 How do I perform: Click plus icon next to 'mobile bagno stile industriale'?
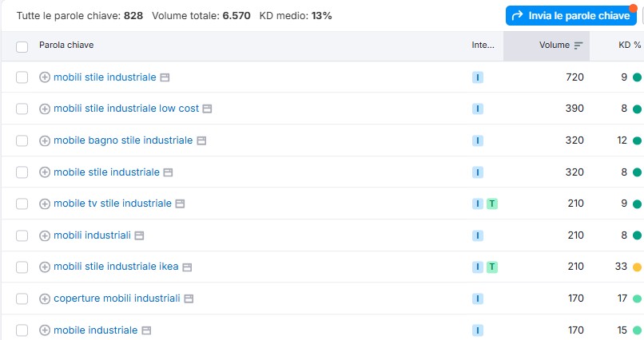point(45,140)
